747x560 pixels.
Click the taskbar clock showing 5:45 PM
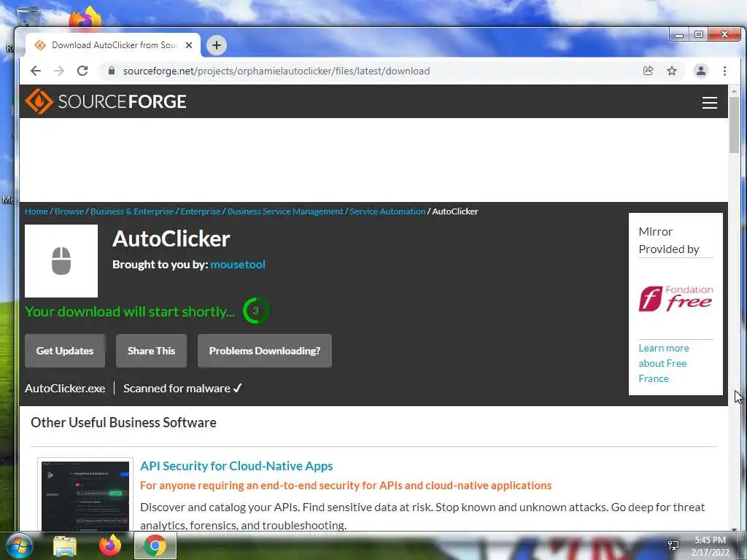pos(710,546)
